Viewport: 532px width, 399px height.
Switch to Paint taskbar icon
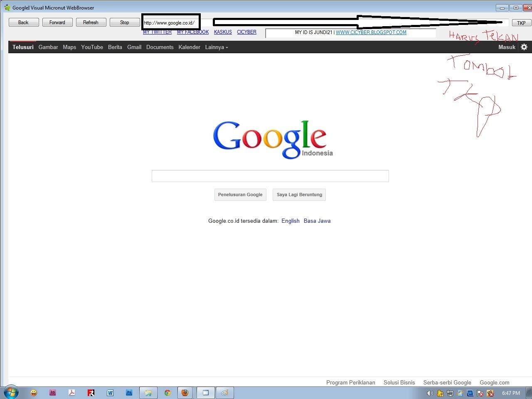(x=225, y=393)
